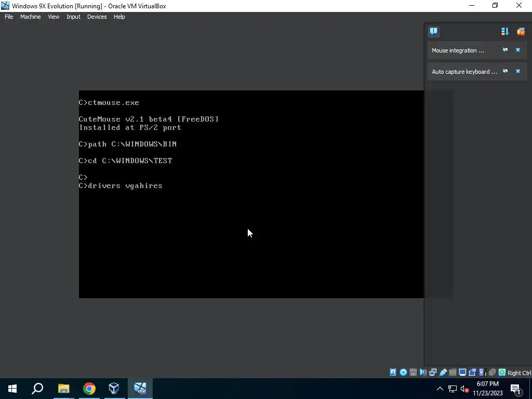The height and width of the screenshot is (399, 532).
Task: Click the floppy disk status icon
Action: [413, 372]
